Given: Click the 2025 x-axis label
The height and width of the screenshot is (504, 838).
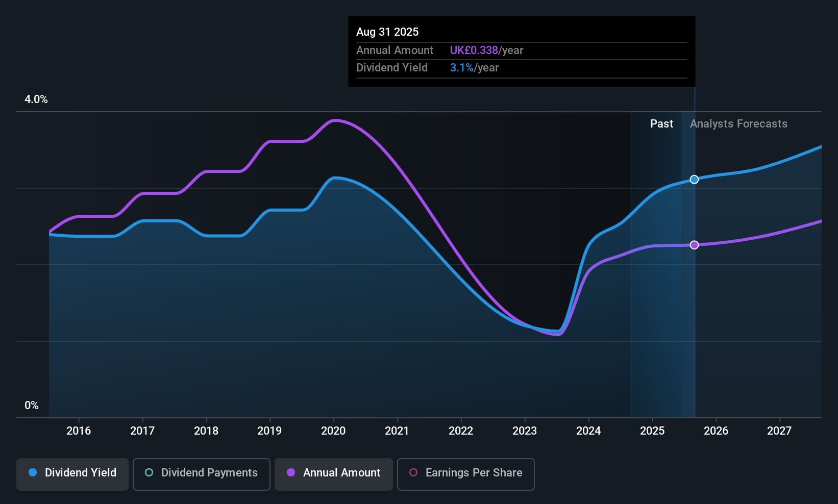Looking at the screenshot, I should (652, 431).
